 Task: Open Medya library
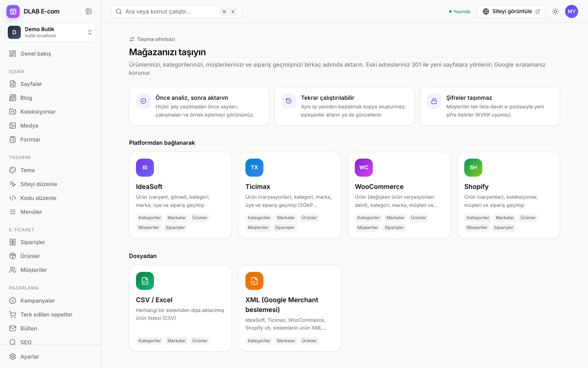50,126
